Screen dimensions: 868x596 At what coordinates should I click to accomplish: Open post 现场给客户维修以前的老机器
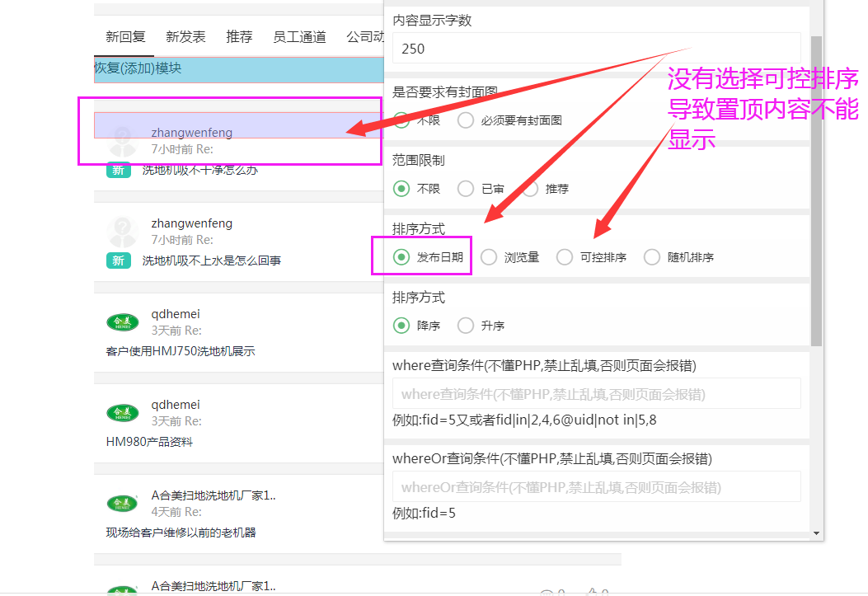click(x=181, y=533)
